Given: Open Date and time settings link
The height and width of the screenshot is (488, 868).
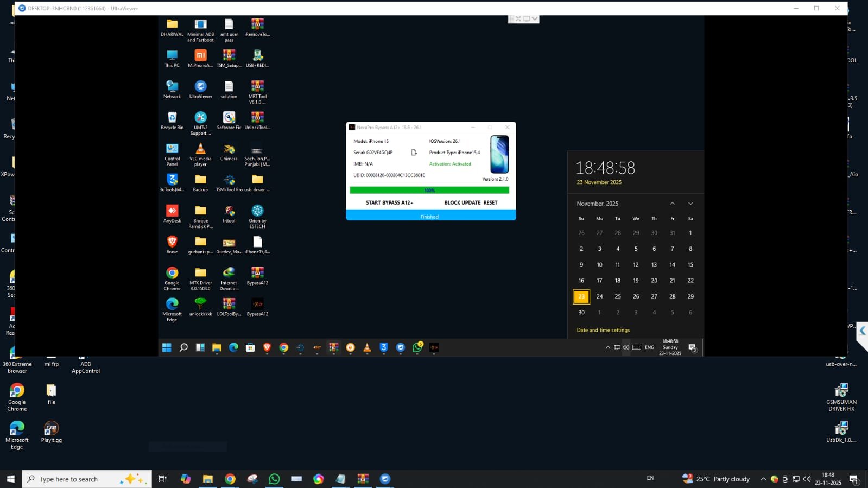Looking at the screenshot, I should pos(603,330).
